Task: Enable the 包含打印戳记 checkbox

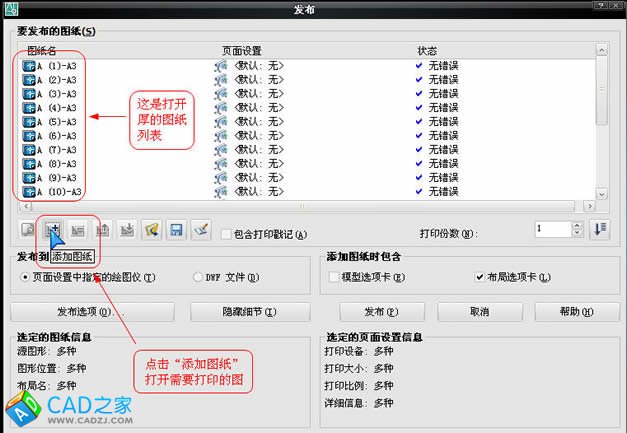Action: tap(226, 233)
